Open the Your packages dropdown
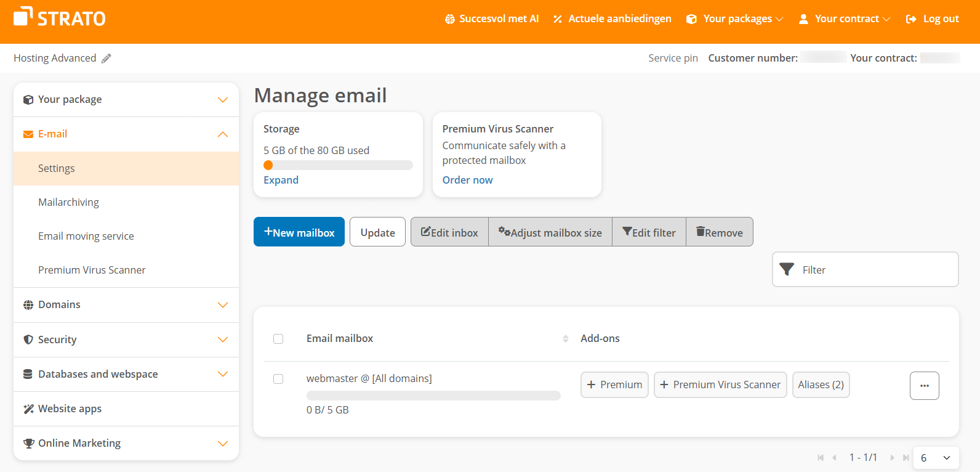This screenshot has height=472, width=980. [x=735, y=19]
